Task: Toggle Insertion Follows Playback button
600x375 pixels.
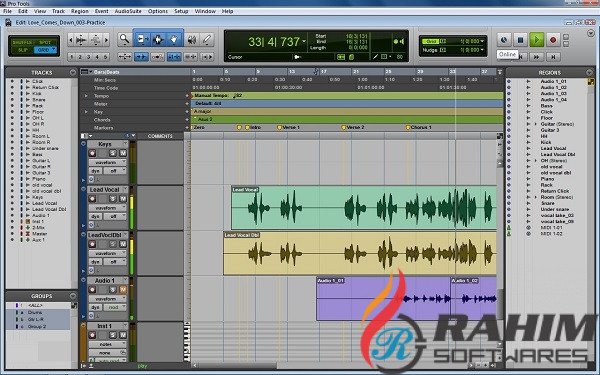Action: click(x=207, y=57)
